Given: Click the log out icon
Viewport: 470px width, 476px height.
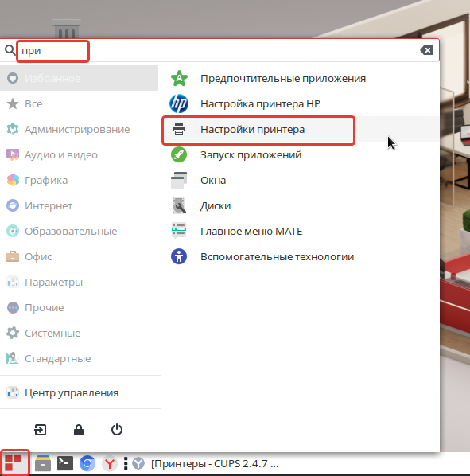Looking at the screenshot, I should pyautogui.click(x=41, y=430).
